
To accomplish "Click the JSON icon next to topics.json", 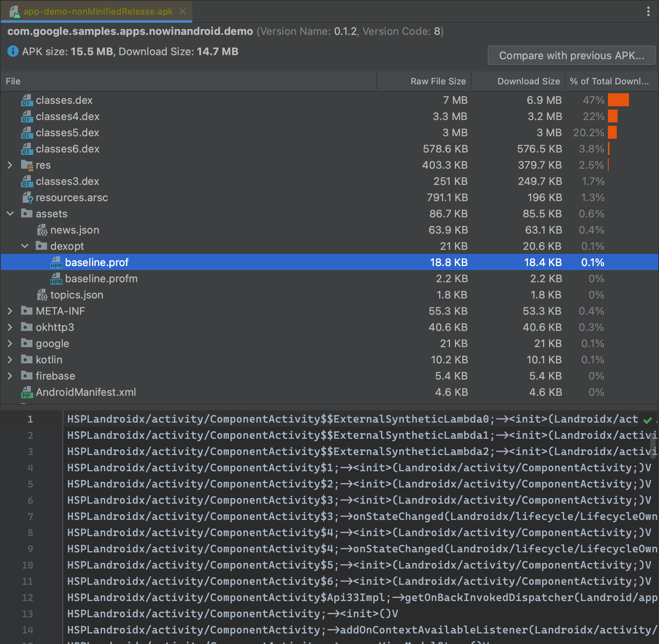I will tap(42, 295).
